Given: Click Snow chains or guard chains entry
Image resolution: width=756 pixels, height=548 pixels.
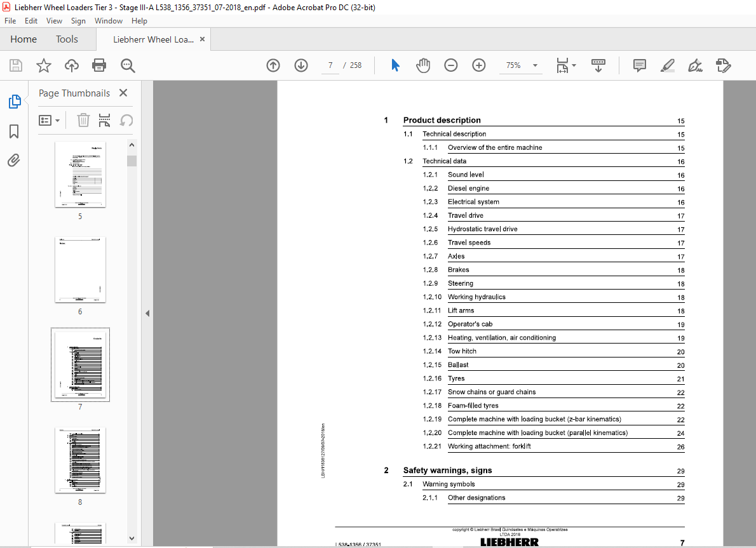Looking at the screenshot, I should [491, 392].
